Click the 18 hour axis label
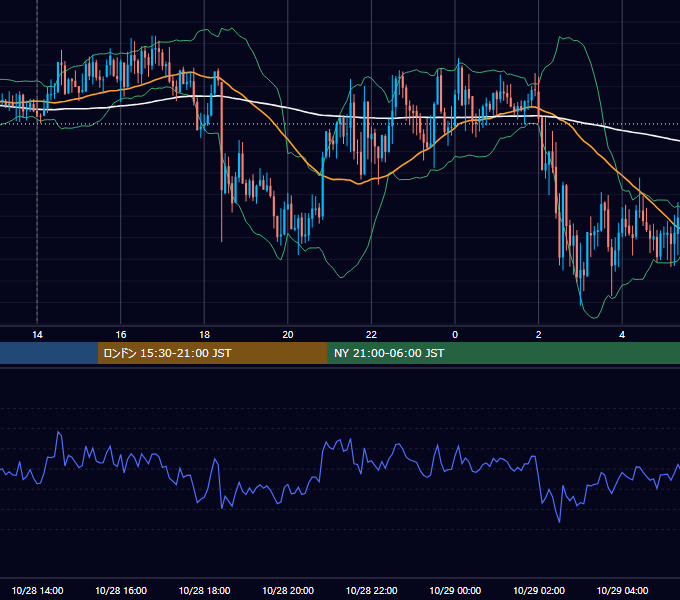Screen dimensions: 680x600 pyautogui.click(x=204, y=335)
